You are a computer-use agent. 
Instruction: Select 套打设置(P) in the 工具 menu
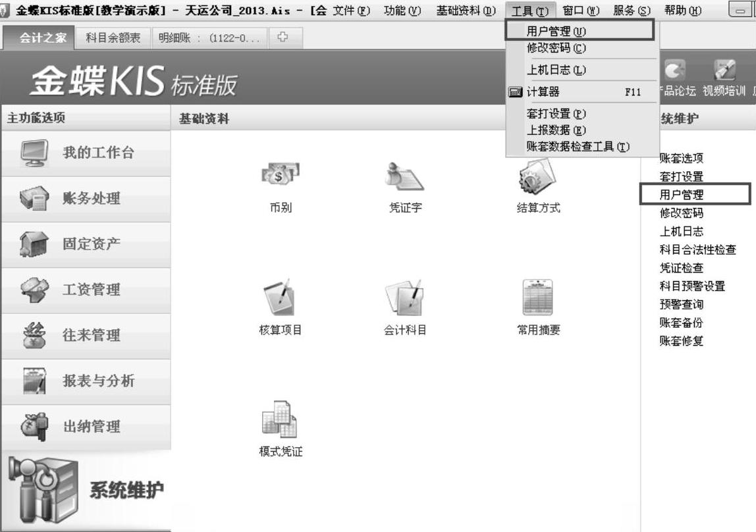(x=582, y=114)
